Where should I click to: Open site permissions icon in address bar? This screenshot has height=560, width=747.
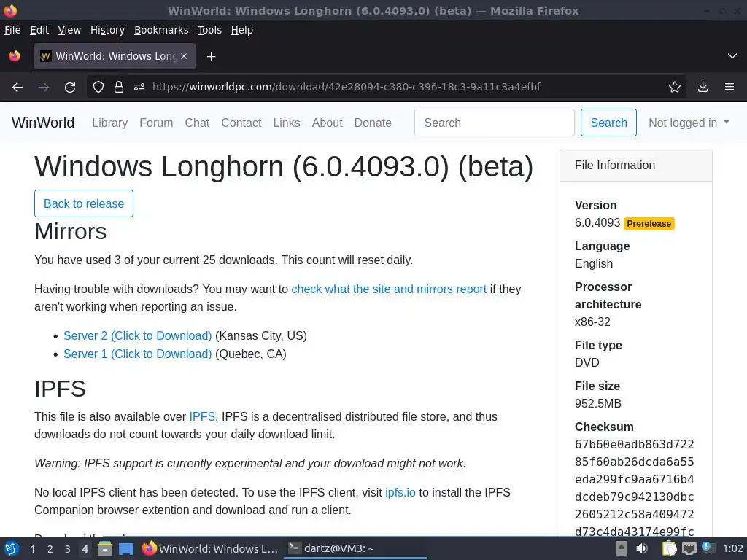coord(139,87)
